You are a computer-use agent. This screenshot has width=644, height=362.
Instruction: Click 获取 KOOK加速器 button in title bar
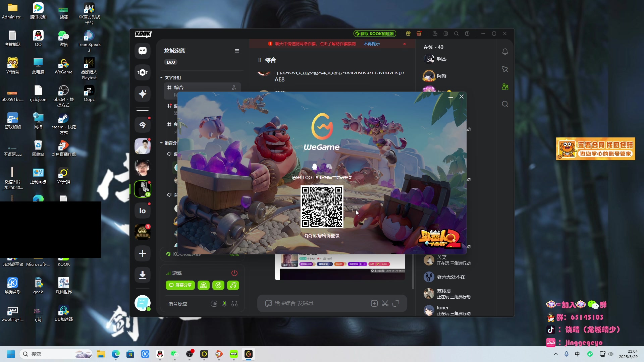click(375, 34)
